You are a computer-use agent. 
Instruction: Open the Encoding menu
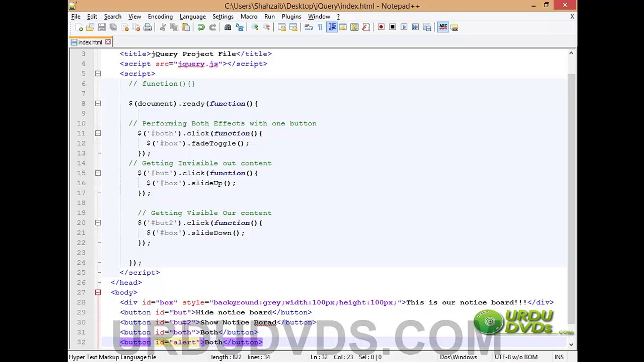(160, 16)
